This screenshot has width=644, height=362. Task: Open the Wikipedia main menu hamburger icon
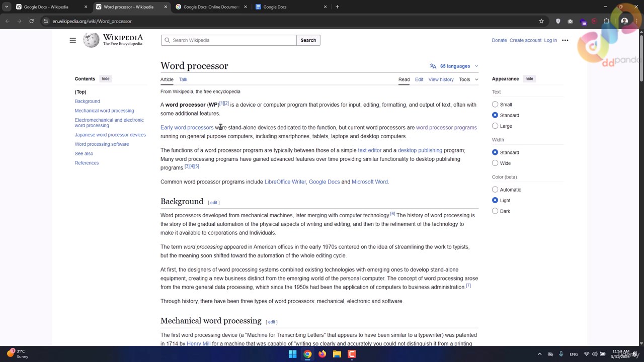tap(72, 40)
